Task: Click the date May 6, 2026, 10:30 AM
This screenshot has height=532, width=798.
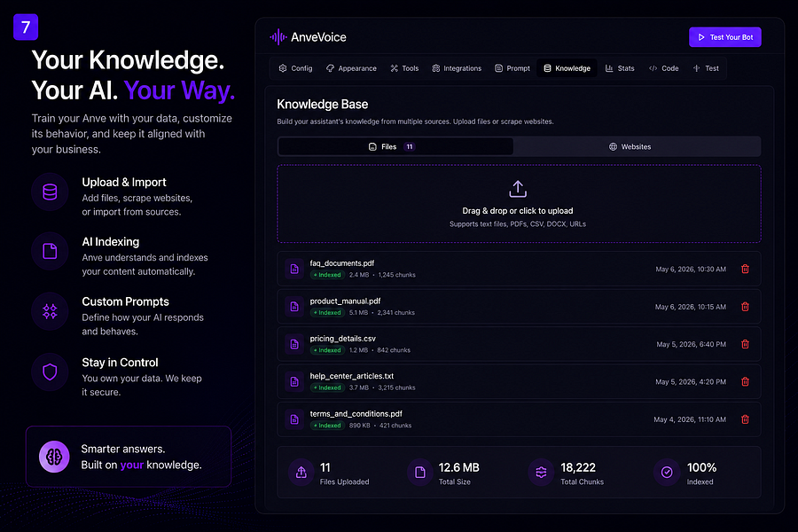Action: 691,270
